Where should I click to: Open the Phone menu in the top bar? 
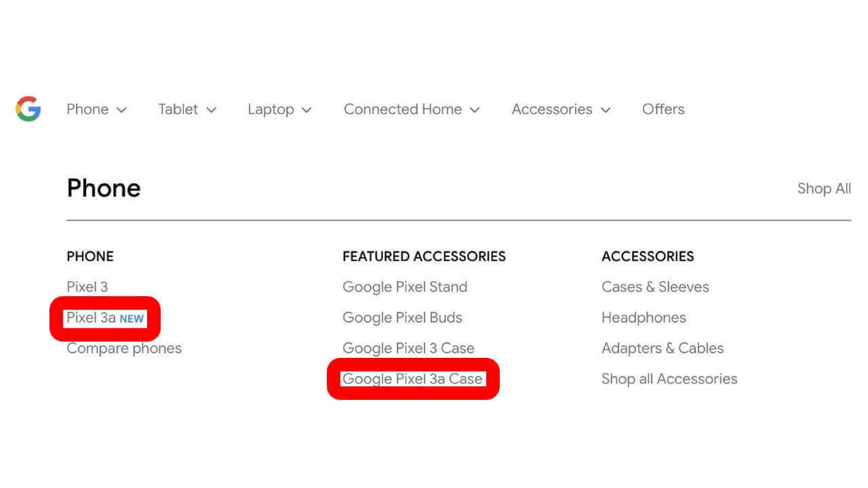coord(87,109)
